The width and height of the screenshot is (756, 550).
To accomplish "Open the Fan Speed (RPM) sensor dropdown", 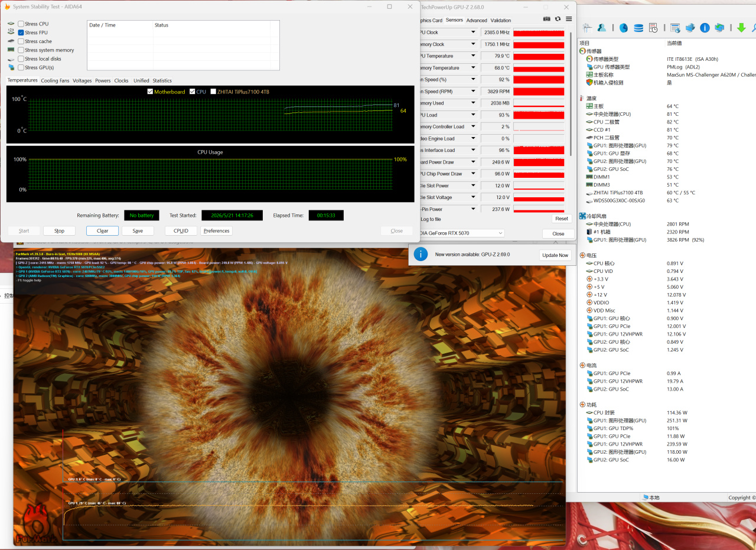I will click(x=472, y=92).
